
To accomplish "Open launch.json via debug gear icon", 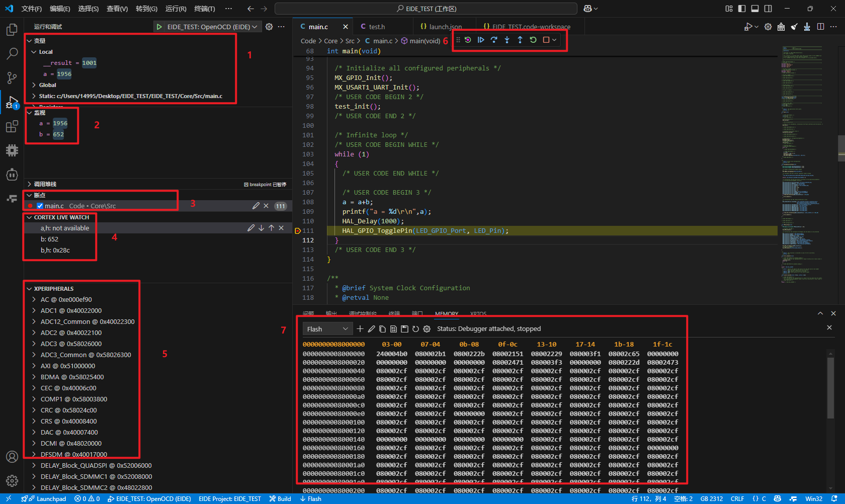I will 269,27.
